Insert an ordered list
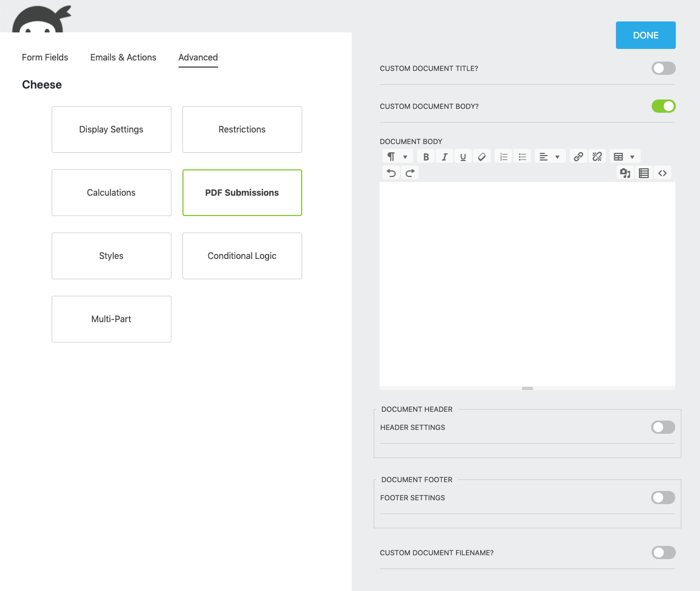Screen dimensions: 700x591 tap(503, 156)
